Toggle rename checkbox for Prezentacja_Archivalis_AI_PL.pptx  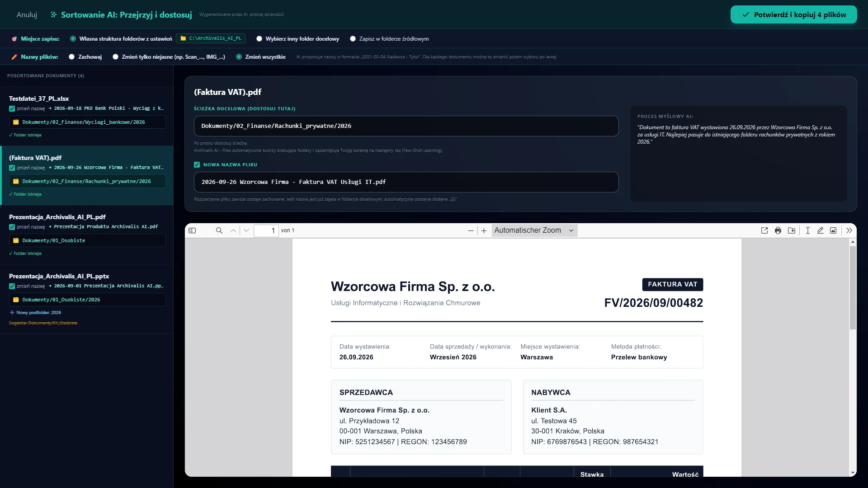click(12, 286)
